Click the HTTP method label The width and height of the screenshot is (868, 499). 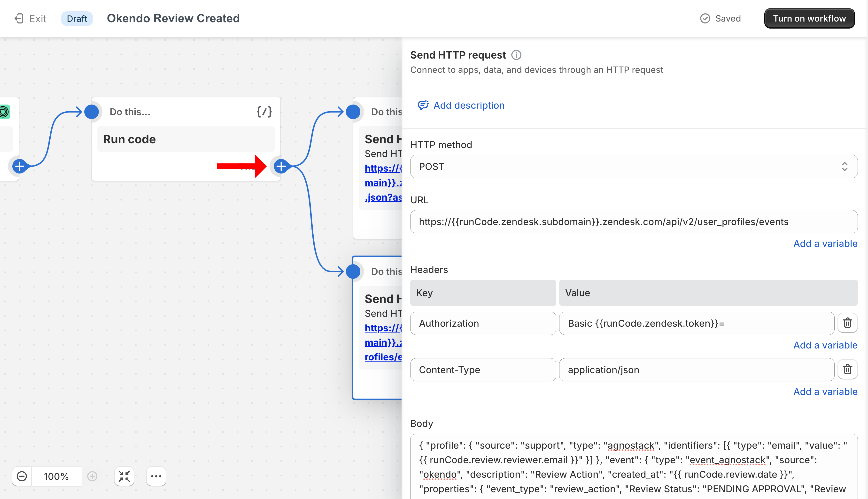point(441,145)
